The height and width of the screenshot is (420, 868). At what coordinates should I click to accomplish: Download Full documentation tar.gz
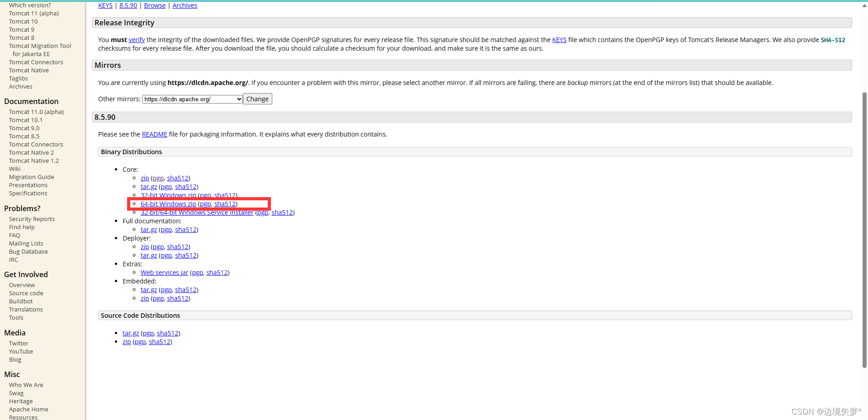tap(149, 230)
